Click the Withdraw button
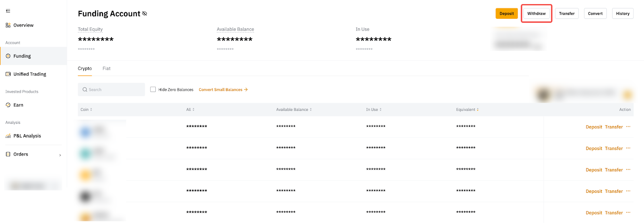This screenshot has width=644, height=223. 537,14
